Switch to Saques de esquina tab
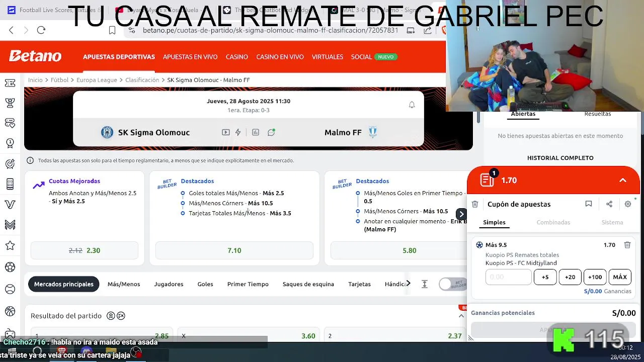644x362 pixels. [x=308, y=284]
